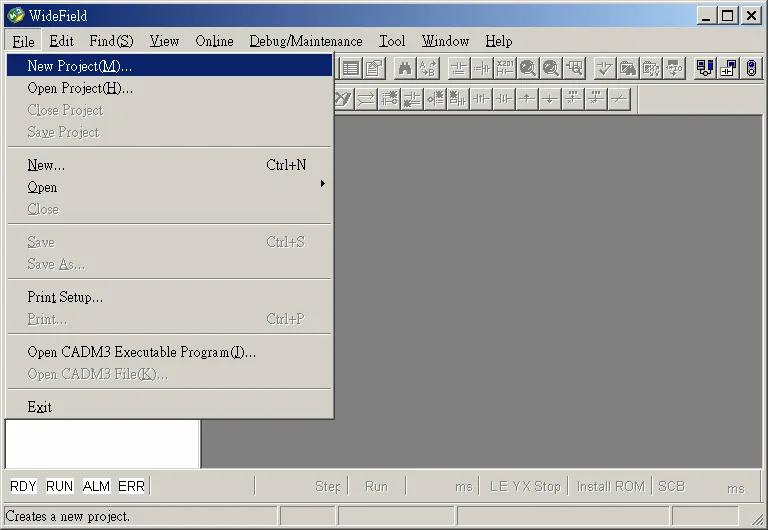Choose Open Project(H)... menu entry
Screen dimensions: 768x530
(169, 88)
